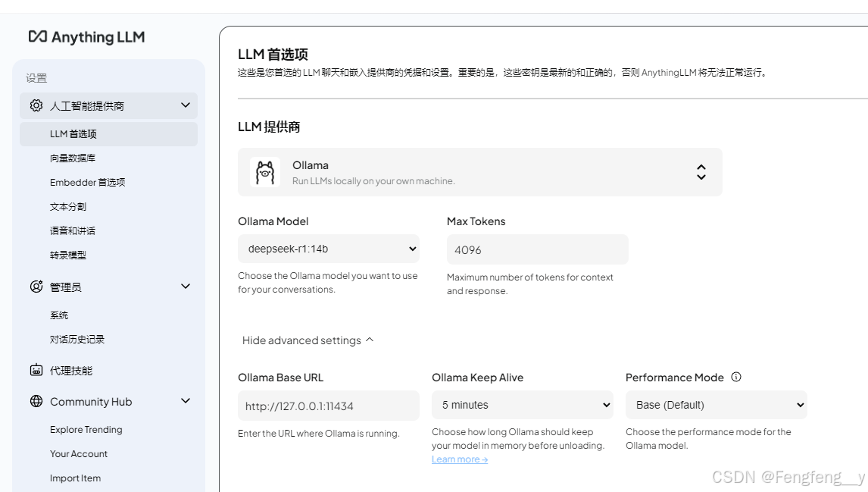Go to Explore Trending
The width and height of the screenshot is (868, 492).
[x=86, y=429]
